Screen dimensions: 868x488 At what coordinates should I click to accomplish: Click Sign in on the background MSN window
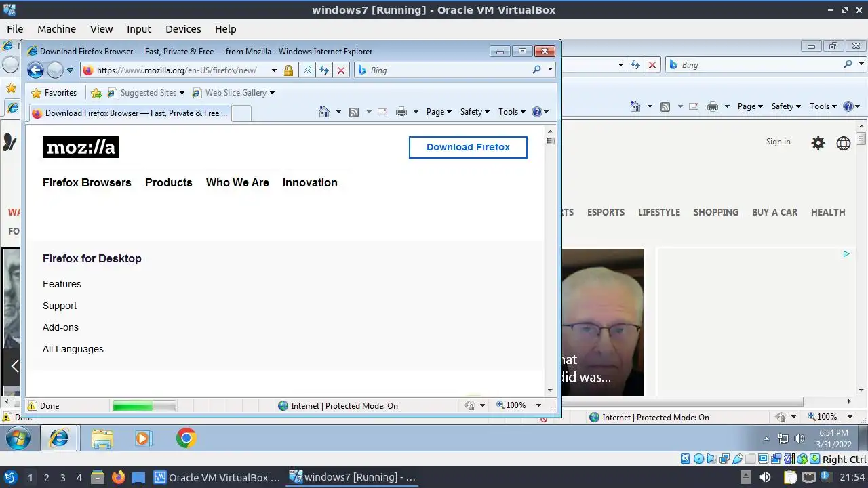778,142
